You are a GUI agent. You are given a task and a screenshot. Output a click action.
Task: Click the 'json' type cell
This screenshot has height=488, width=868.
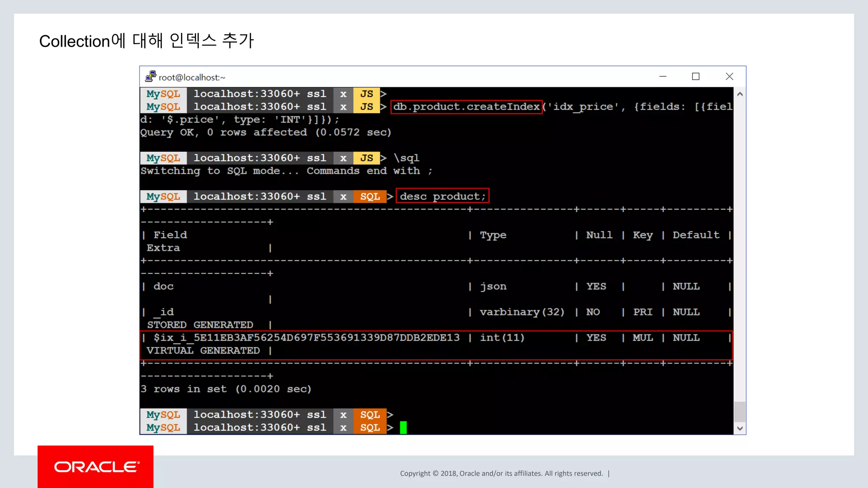click(493, 287)
